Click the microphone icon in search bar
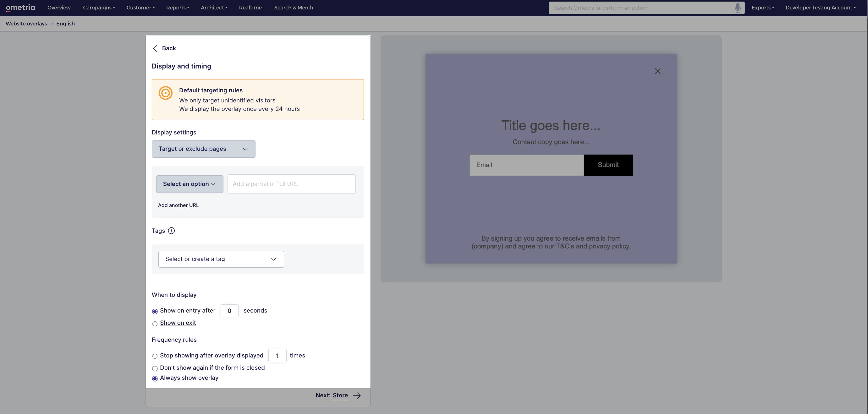This screenshot has height=414, width=868. click(738, 8)
